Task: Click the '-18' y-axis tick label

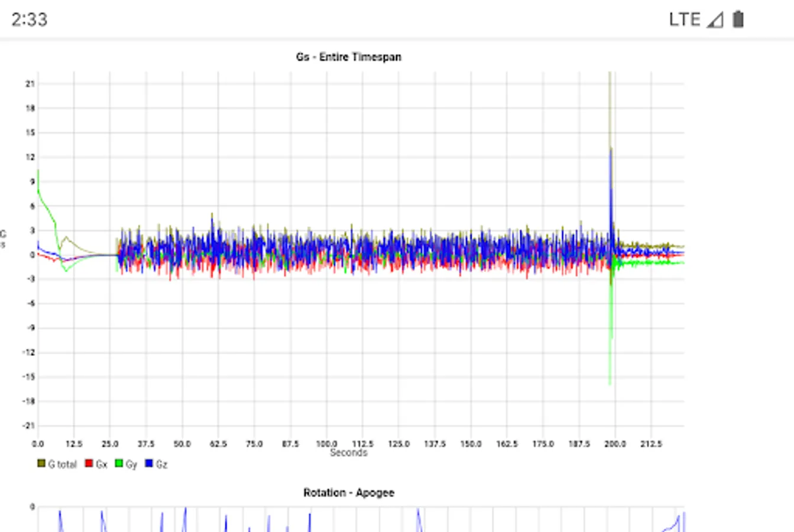Action: (29, 401)
